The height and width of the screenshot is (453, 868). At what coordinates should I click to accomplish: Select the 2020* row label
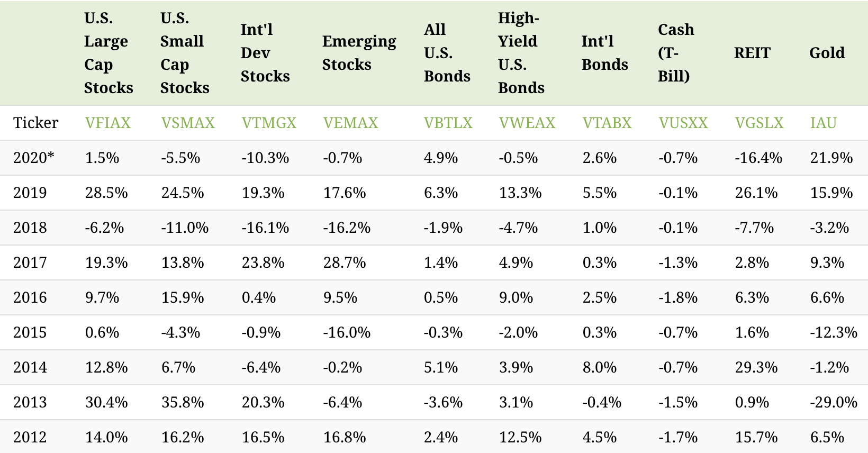click(x=34, y=158)
